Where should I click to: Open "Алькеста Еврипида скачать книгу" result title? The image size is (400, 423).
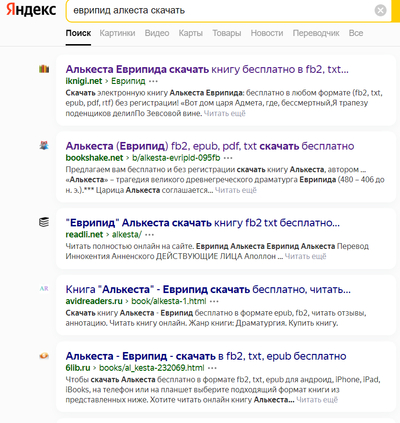pyautogui.click(x=207, y=69)
